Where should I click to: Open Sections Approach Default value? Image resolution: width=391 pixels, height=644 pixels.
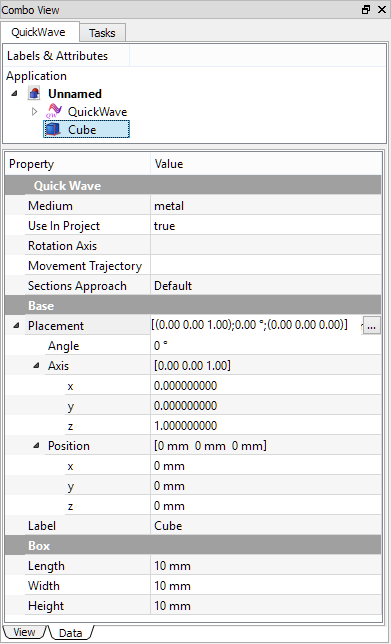click(266, 286)
